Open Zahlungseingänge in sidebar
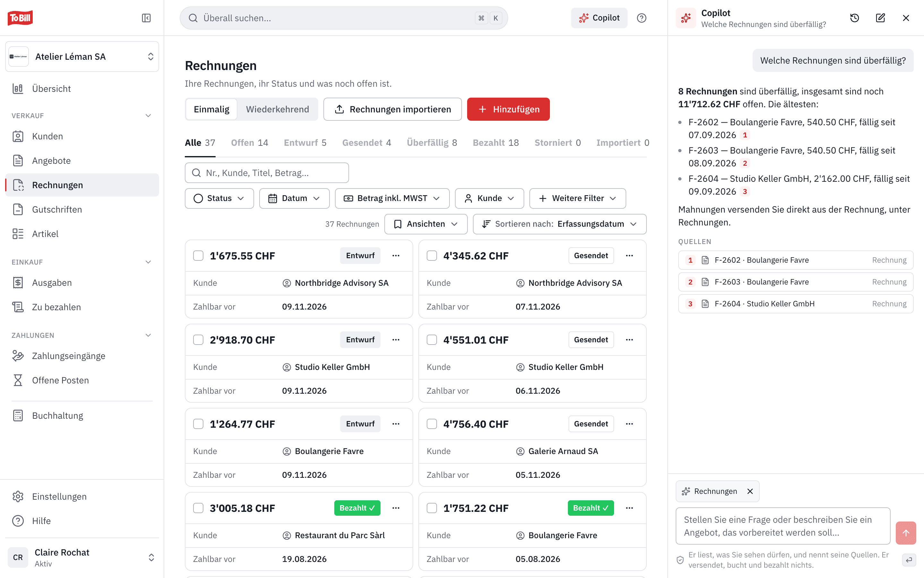The height and width of the screenshot is (578, 924). (x=82, y=356)
